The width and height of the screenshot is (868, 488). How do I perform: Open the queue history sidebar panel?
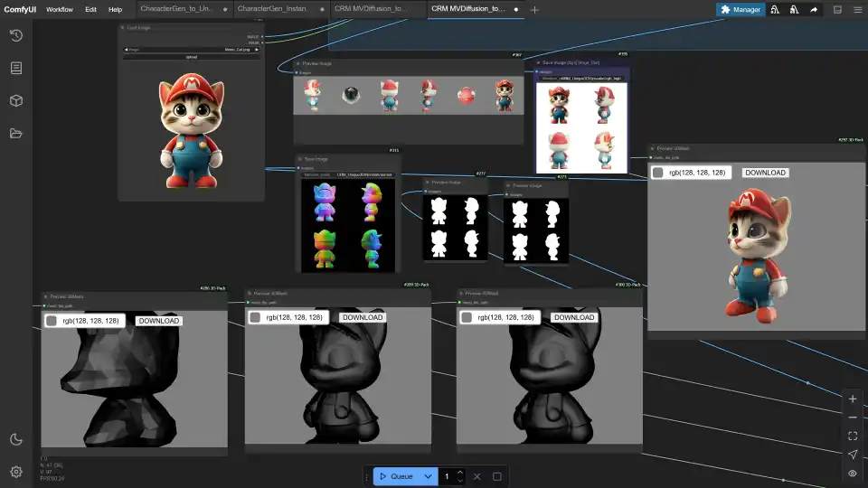pyautogui.click(x=16, y=35)
